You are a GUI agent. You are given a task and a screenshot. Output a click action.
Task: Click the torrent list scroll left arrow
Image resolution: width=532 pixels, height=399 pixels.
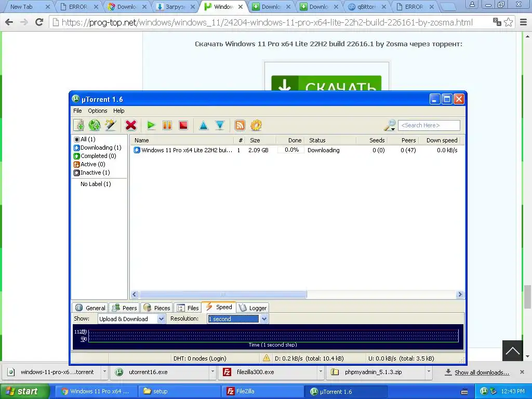[x=135, y=295]
